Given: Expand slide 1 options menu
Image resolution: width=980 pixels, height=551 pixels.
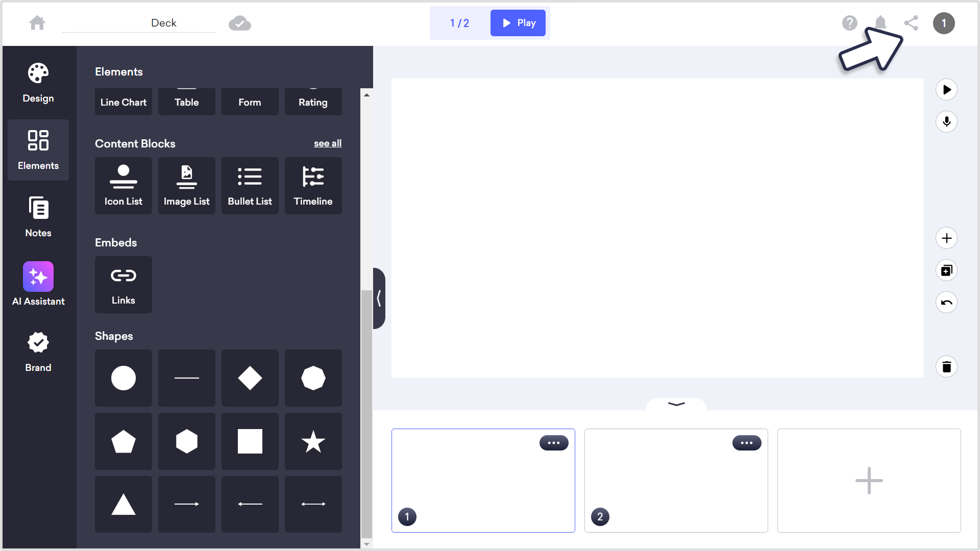Looking at the screenshot, I should [554, 443].
